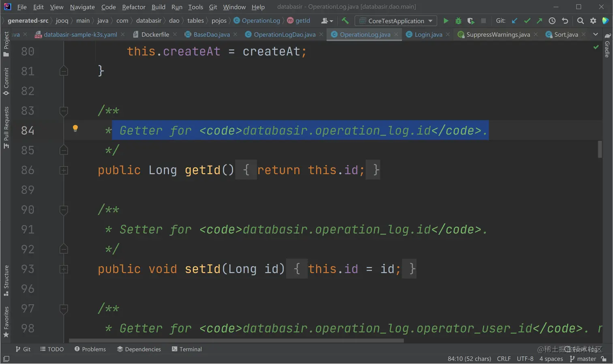The image size is (613, 364).
Task: Build the project with the hammer icon
Action: coord(345,21)
